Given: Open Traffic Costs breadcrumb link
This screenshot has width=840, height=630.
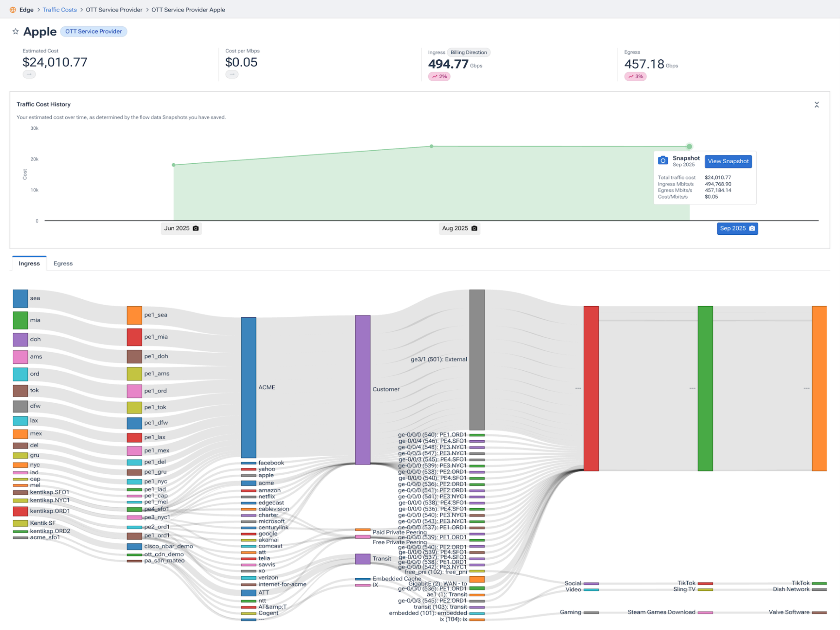Looking at the screenshot, I should click(x=59, y=10).
